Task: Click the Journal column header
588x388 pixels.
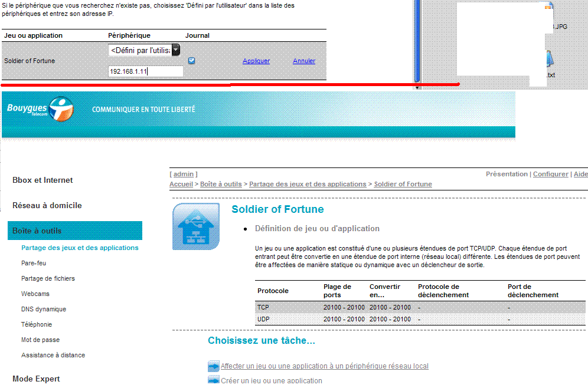Action: pyautogui.click(x=197, y=35)
